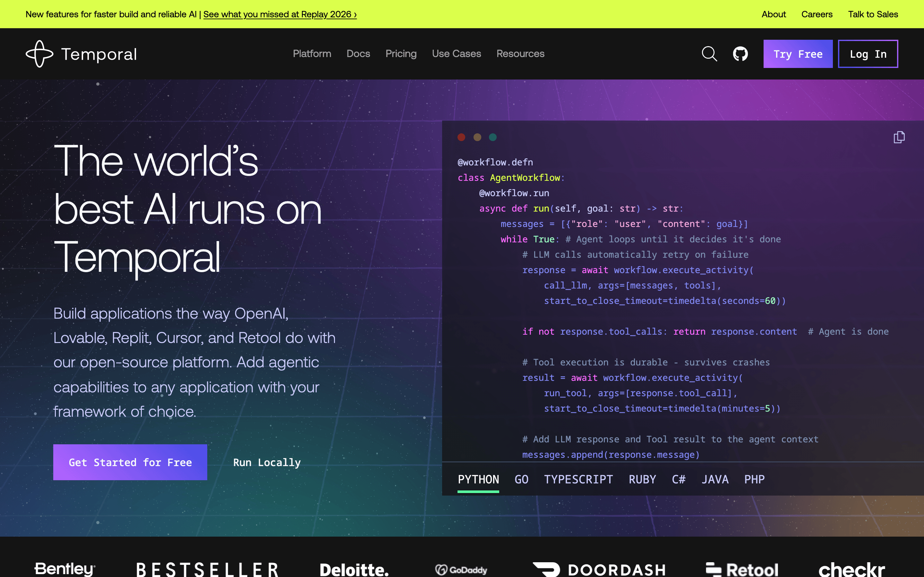Open the GitHub icon link

click(740, 54)
